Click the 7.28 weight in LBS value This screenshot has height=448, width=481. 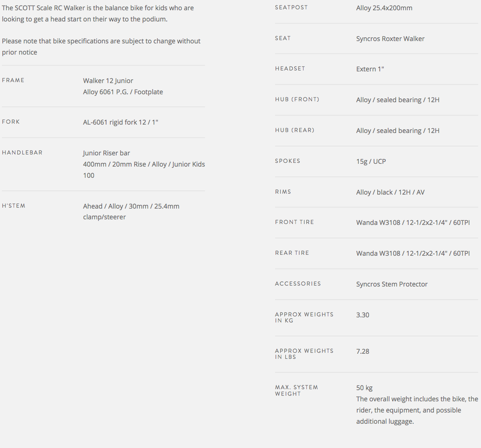click(x=362, y=351)
